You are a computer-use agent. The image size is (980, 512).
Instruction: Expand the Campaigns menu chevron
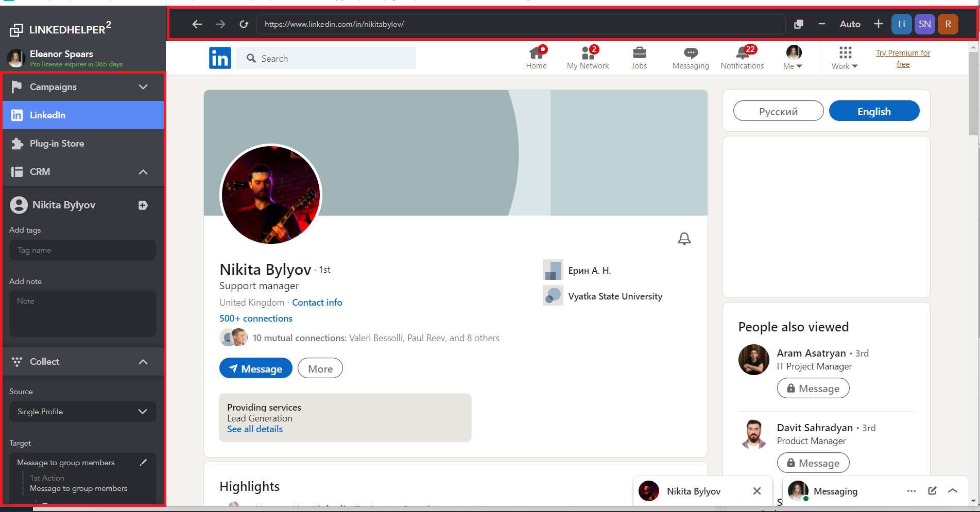point(143,87)
